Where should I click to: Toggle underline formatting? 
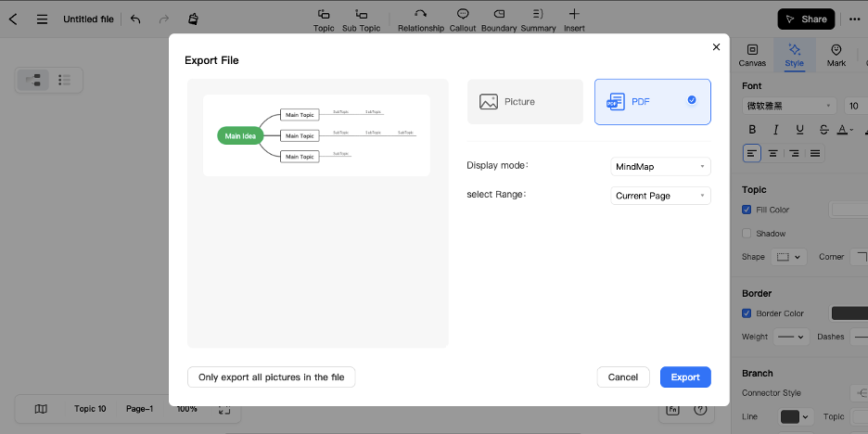pyautogui.click(x=800, y=130)
